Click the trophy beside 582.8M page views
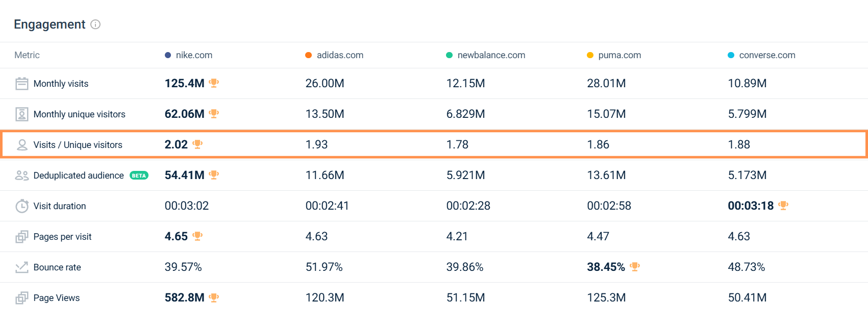Viewport: 868px width, 327px height. pyautogui.click(x=214, y=297)
